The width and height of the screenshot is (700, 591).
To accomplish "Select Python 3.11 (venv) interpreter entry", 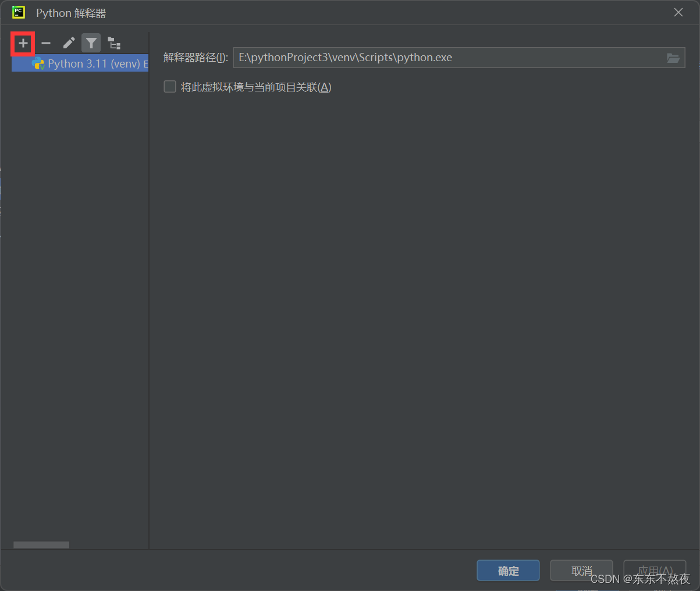I will click(x=80, y=63).
